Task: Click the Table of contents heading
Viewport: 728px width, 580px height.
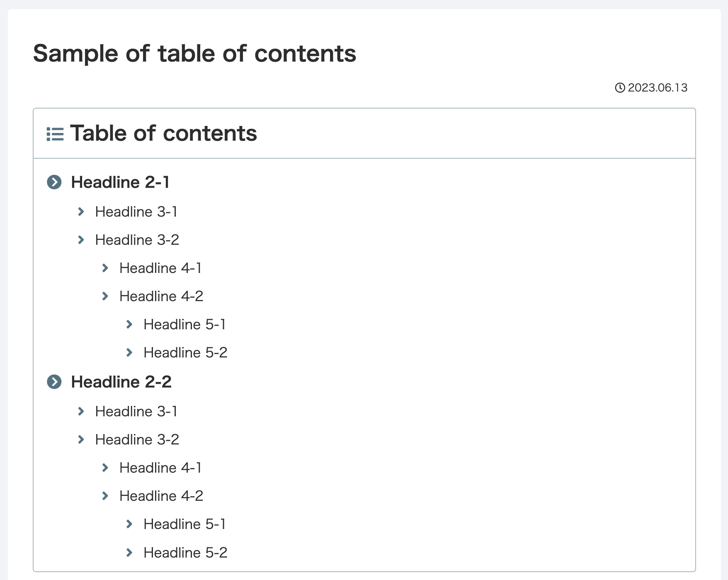Action: 163,133
